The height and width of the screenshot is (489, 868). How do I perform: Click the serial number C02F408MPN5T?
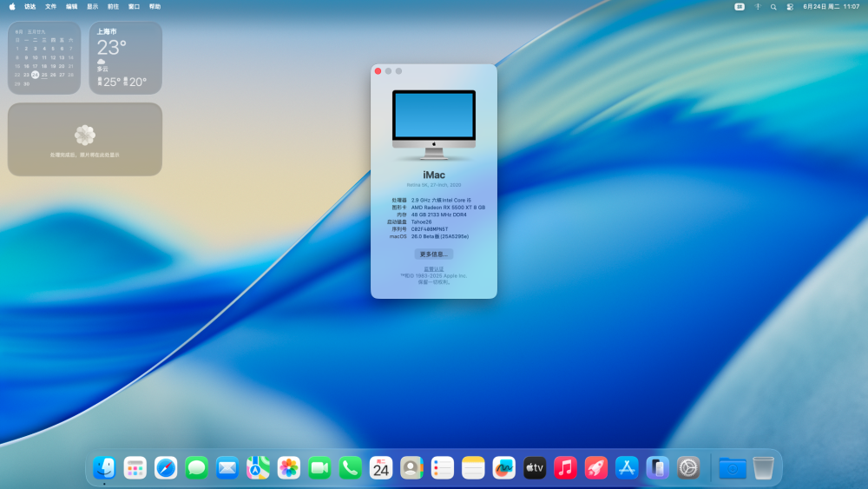click(x=430, y=228)
